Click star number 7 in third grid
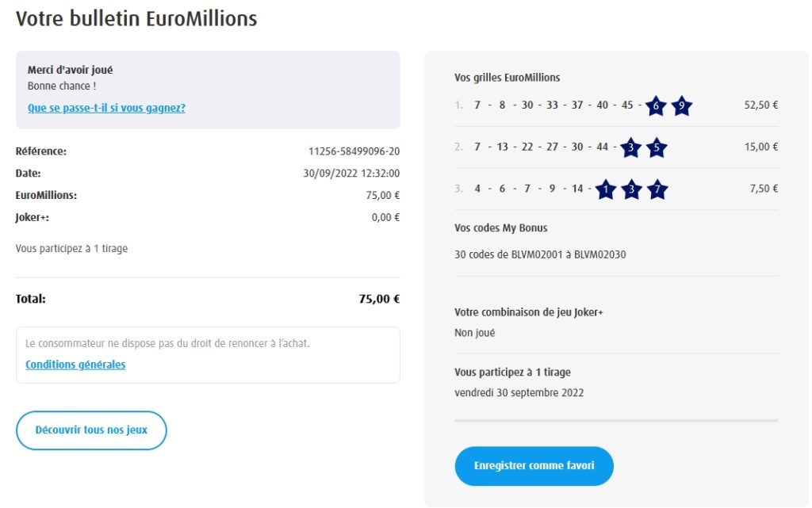Viewport: 812px width, 508px height. pos(657,189)
